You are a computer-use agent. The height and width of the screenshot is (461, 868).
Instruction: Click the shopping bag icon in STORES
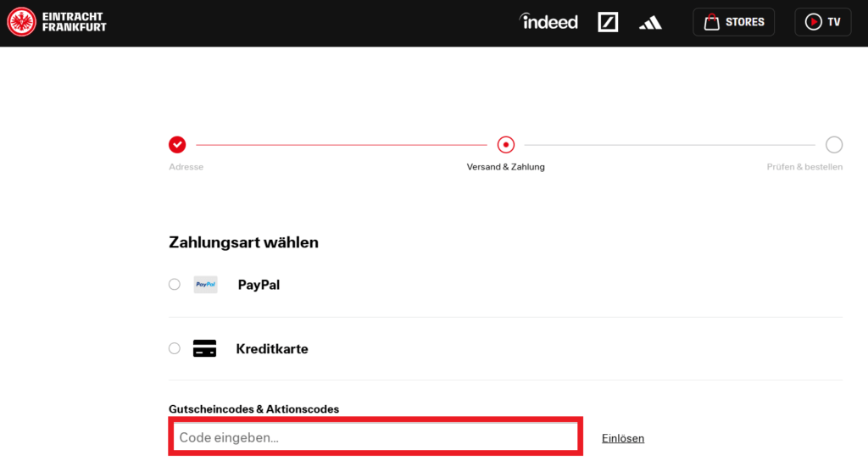(711, 22)
